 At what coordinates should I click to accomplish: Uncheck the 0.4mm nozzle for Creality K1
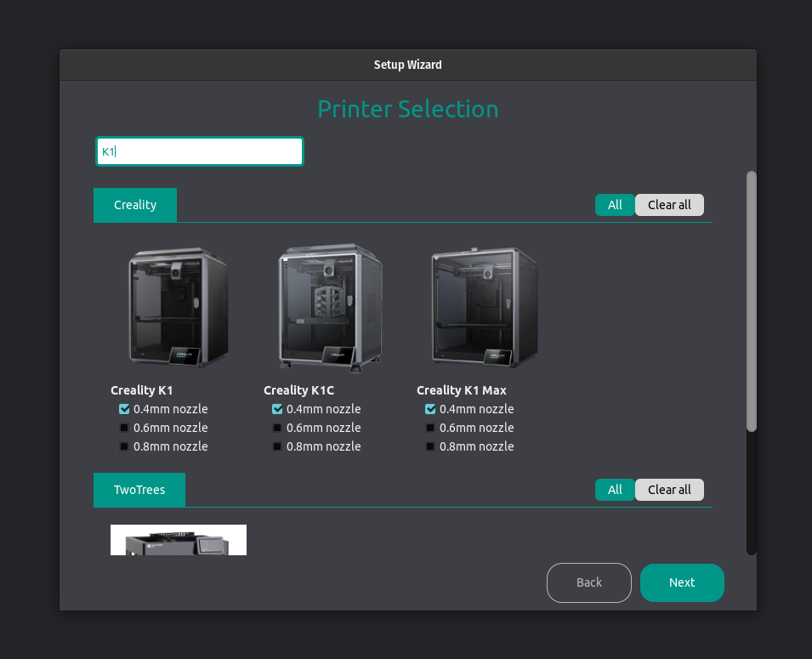(123, 409)
